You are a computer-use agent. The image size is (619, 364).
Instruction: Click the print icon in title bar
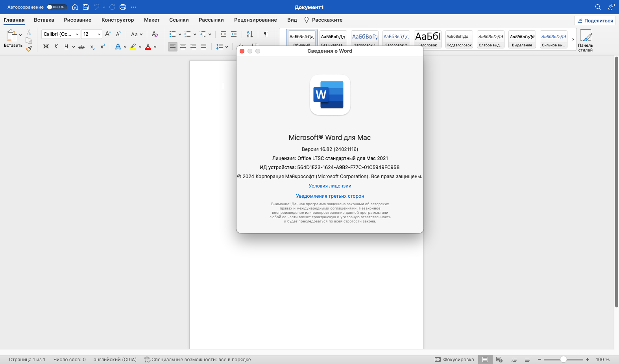[123, 7]
